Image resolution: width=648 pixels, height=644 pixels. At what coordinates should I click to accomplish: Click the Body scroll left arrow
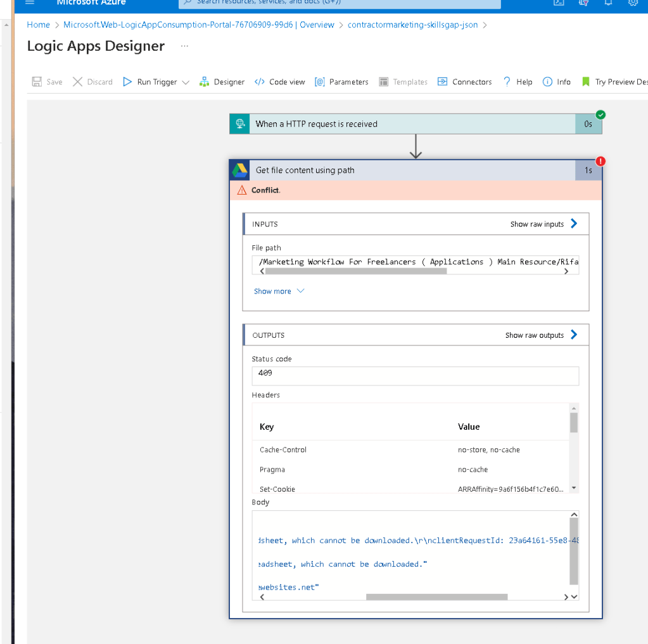click(262, 597)
